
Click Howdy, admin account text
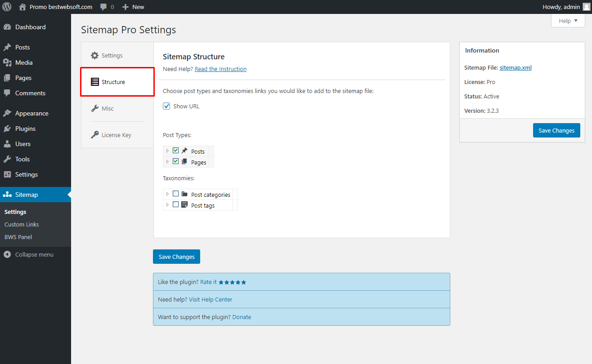click(561, 7)
